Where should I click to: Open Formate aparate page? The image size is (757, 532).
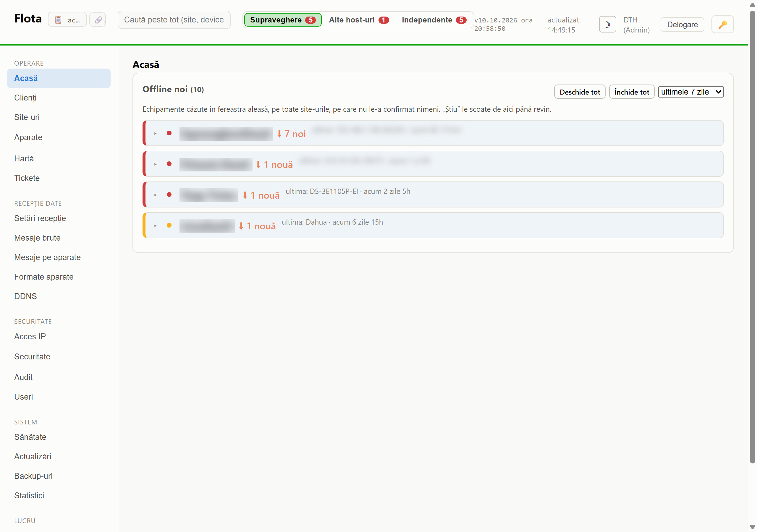click(59, 277)
